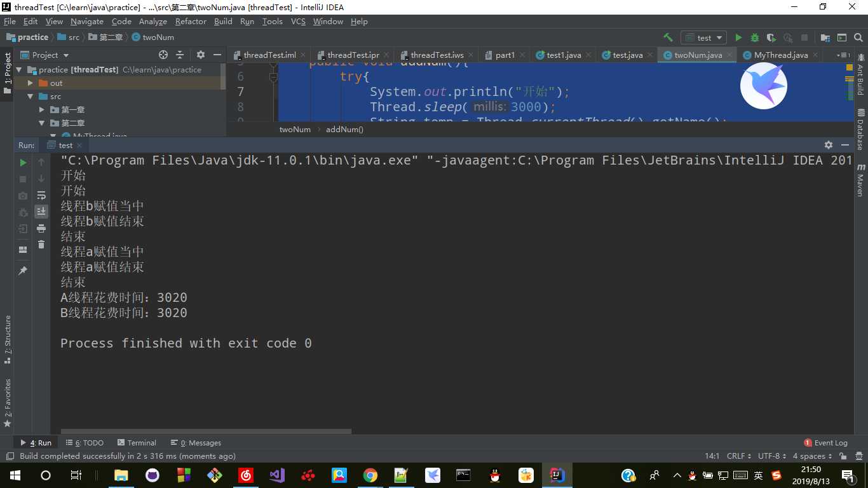Screen dimensions: 868x488
Task: Open the Maven side panel
Action: [860, 180]
